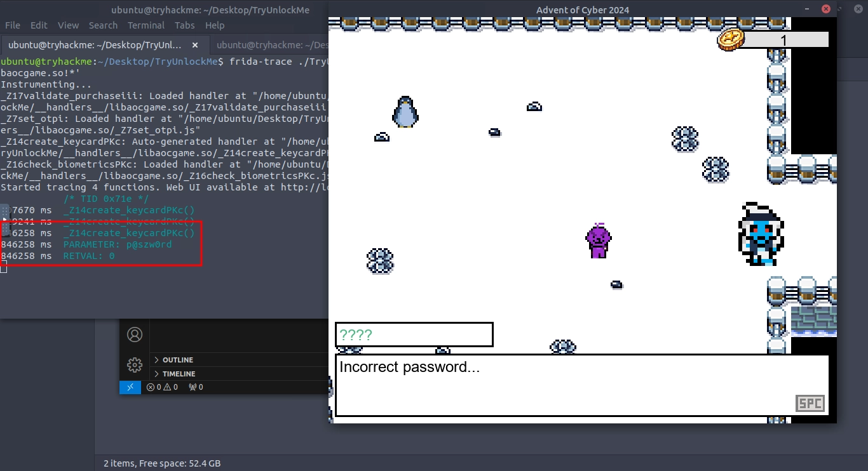Viewport: 868px width, 471px height.
Task: Open the File menu in the terminal
Action: [x=13, y=25]
